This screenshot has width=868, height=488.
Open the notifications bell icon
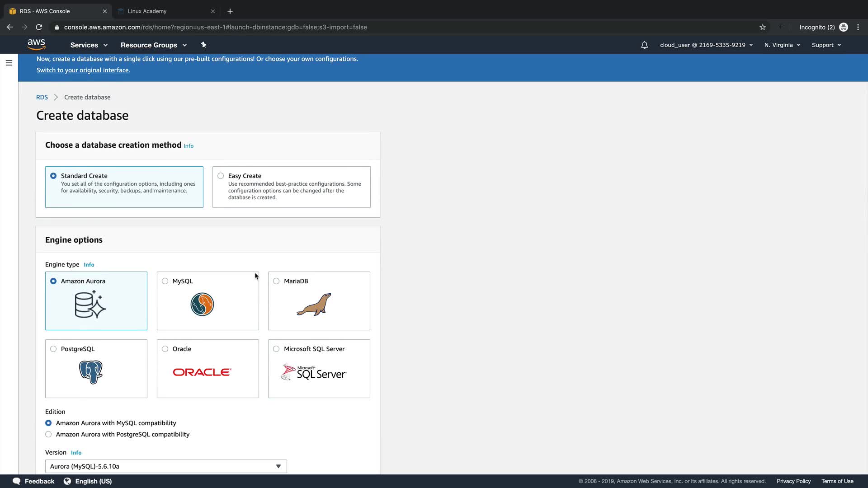[644, 45]
